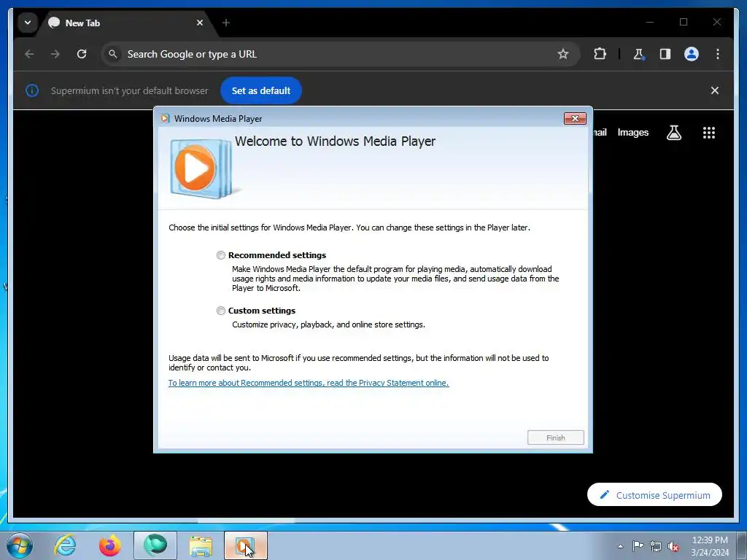Viewport: 747px width, 560px height.
Task: Open a new tab with the plus button
Action: pos(226,23)
